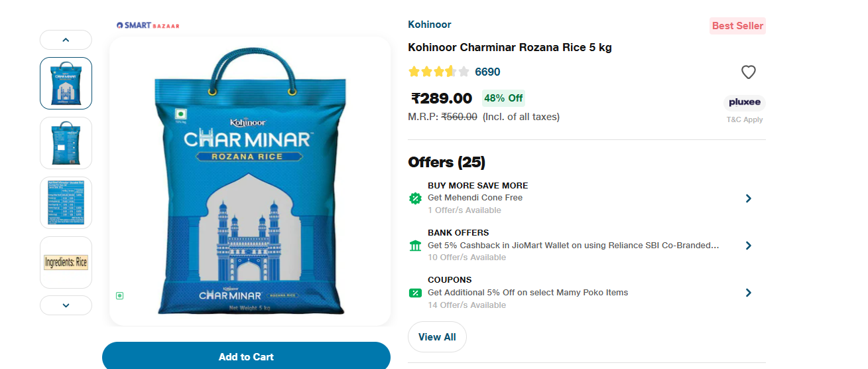Click the green coupons ticket icon
The width and height of the screenshot is (868, 369).
tap(415, 293)
